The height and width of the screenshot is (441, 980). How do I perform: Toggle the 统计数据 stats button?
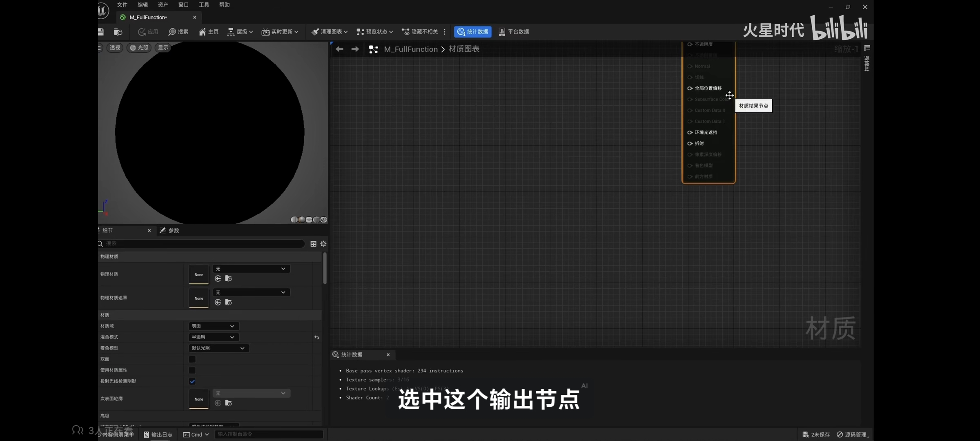(x=472, y=32)
